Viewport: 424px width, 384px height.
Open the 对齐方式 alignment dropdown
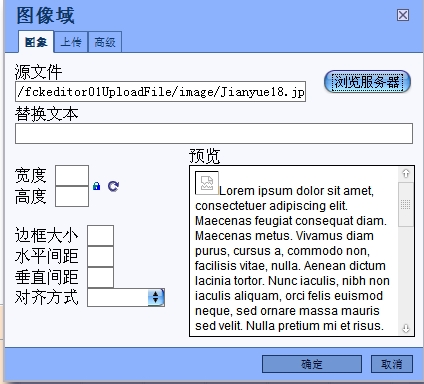[x=126, y=297]
